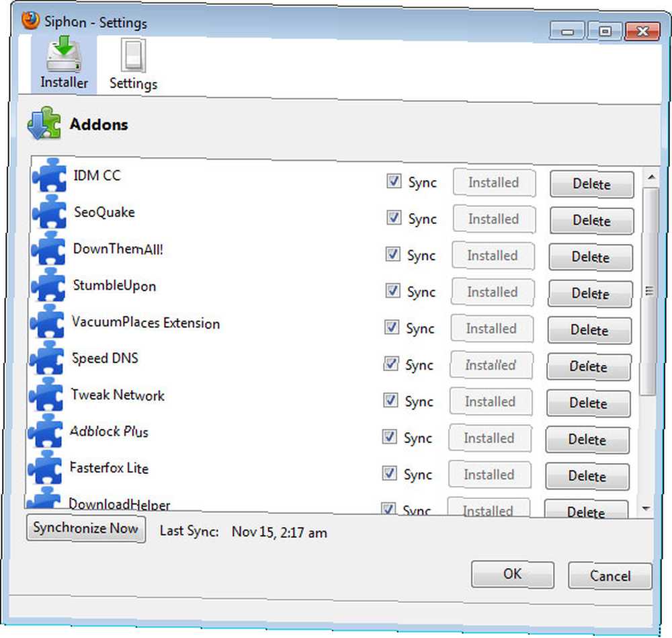Delete the Speed DNS addon

coord(589,367)
